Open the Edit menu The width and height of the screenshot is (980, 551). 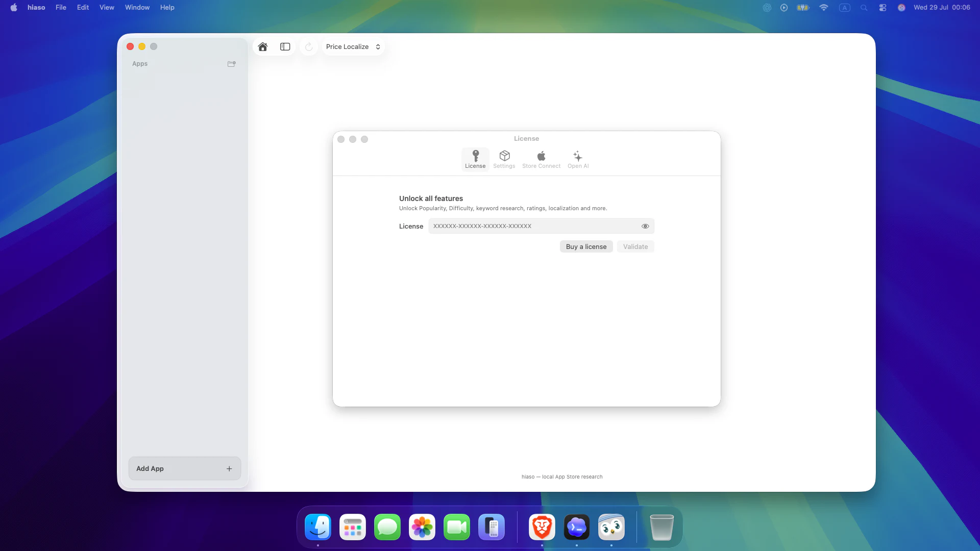(83, 8)
